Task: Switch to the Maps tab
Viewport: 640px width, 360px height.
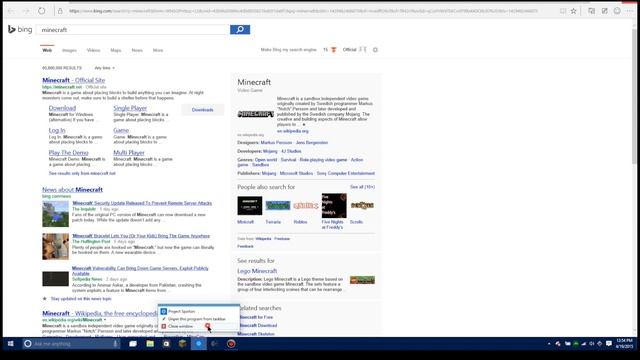Action: pyautogui.click(x=116, y=50)
